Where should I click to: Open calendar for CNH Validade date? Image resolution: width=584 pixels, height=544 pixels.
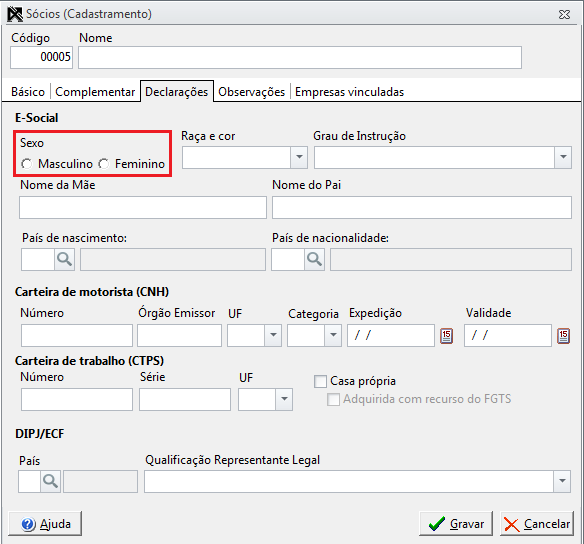point(563,336)
